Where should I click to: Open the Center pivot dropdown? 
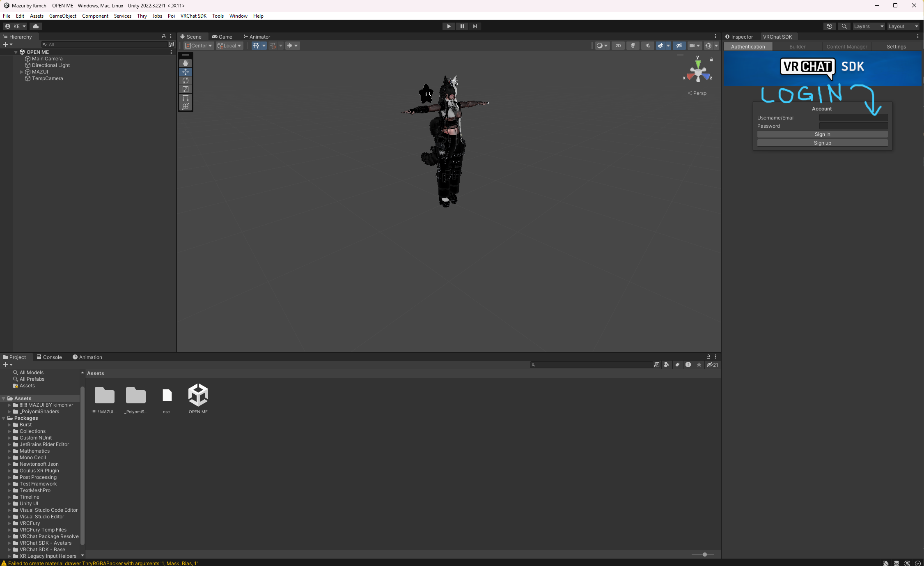[x=199, y=46]
